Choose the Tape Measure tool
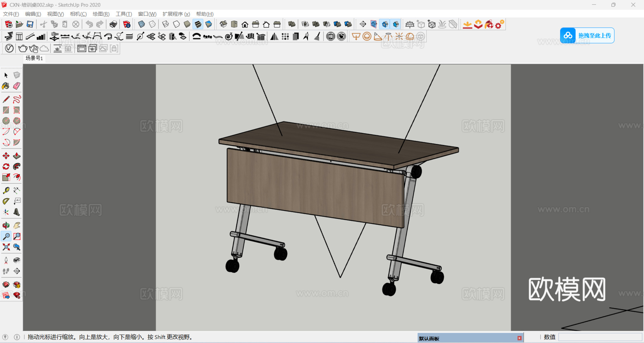Image resolution: width=644 pixels, height=343 pixels. click(6, 190)
